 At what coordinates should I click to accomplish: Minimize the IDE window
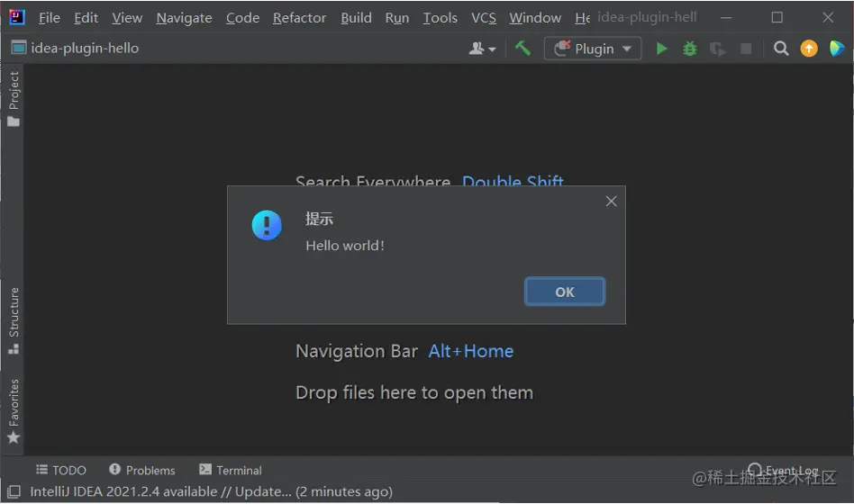click(725, 17)
